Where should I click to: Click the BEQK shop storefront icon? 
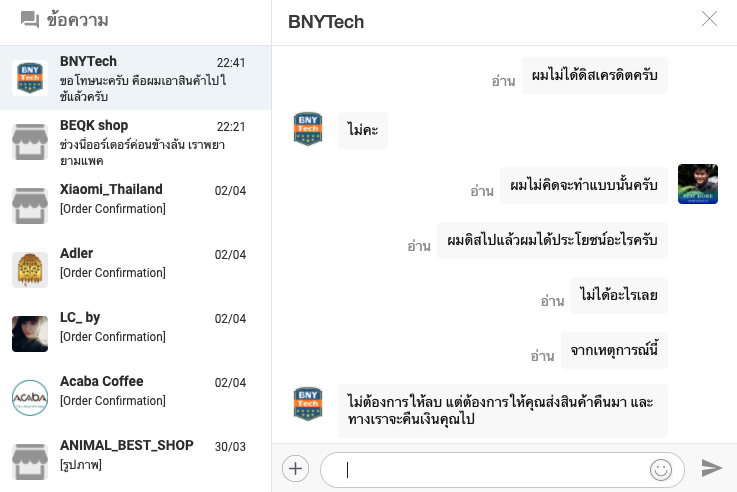click(x=30, y=141)
